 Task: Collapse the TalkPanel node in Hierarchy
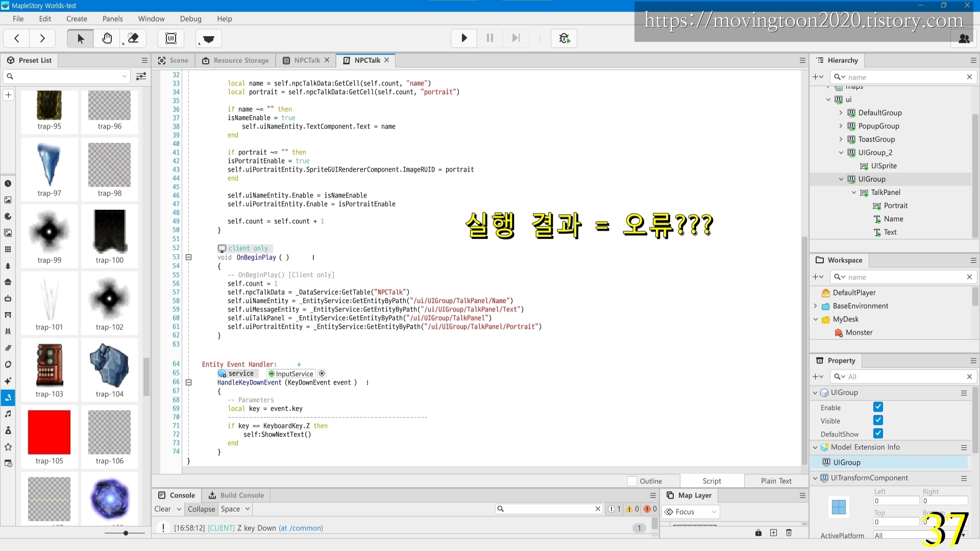(x=854, y=192)
